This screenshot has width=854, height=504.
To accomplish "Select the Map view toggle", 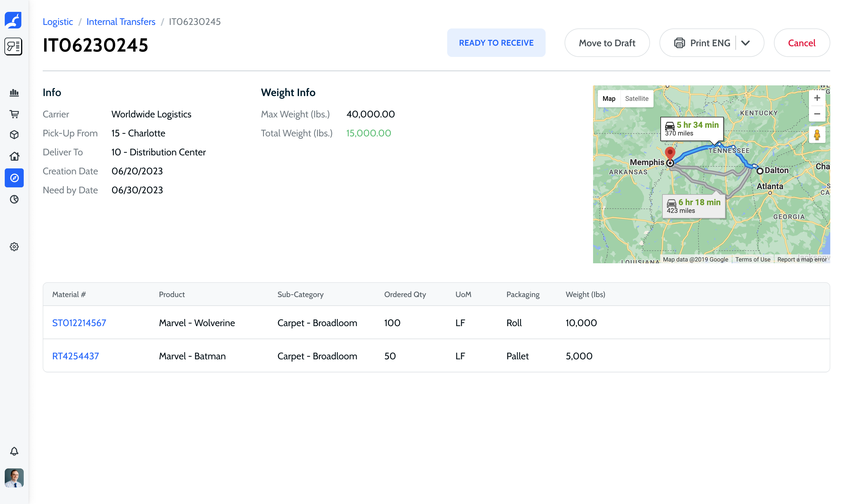I will (x=609, y=98).
